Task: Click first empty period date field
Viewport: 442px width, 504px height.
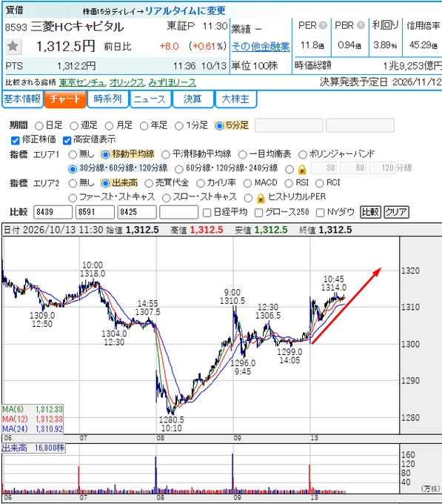Action: (289, 125)
